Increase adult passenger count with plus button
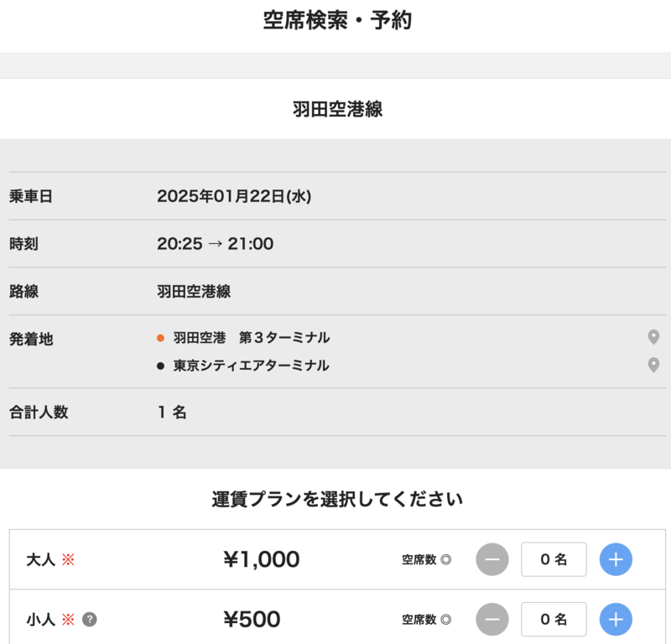671x644 pixels. [616, 559]
